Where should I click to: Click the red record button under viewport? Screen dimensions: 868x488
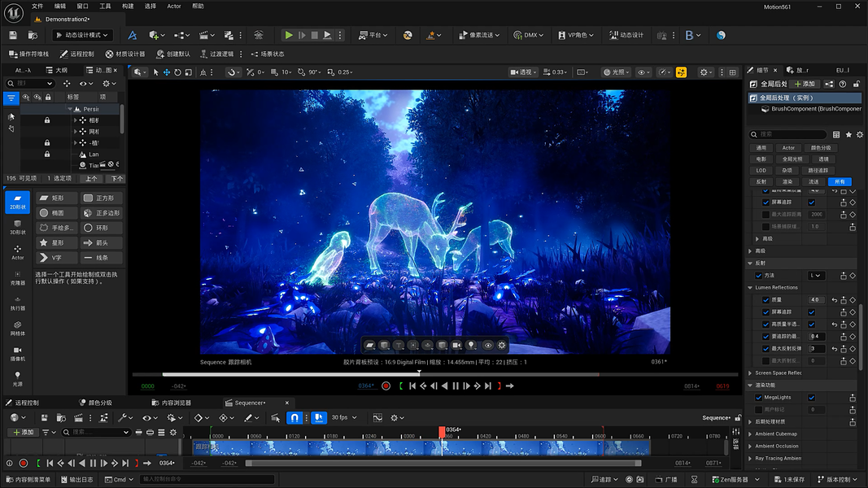tap(386, 386)
